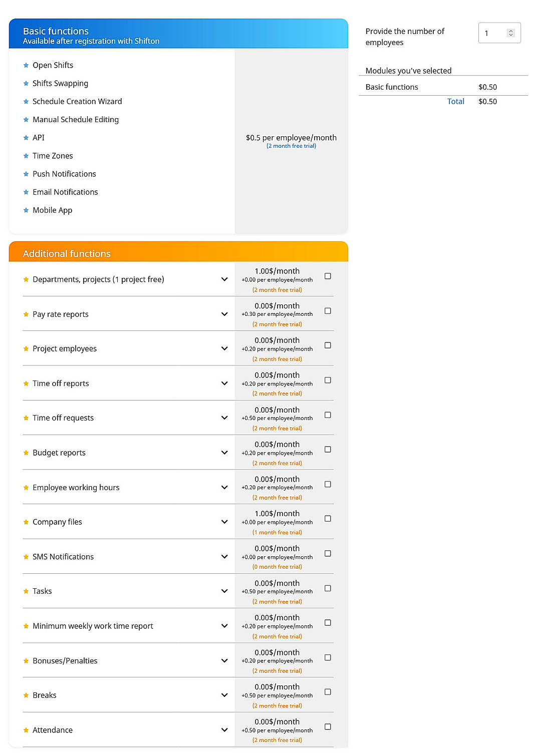Click the star beside Bonuses/Penalties
The height and width of the screenshot is (756, 536).
[26, 660]
